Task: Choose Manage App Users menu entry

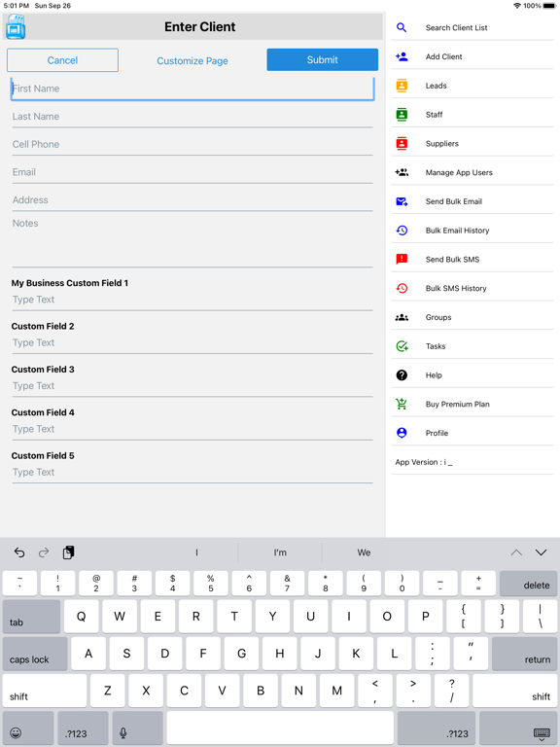Action: click(472, 172)
